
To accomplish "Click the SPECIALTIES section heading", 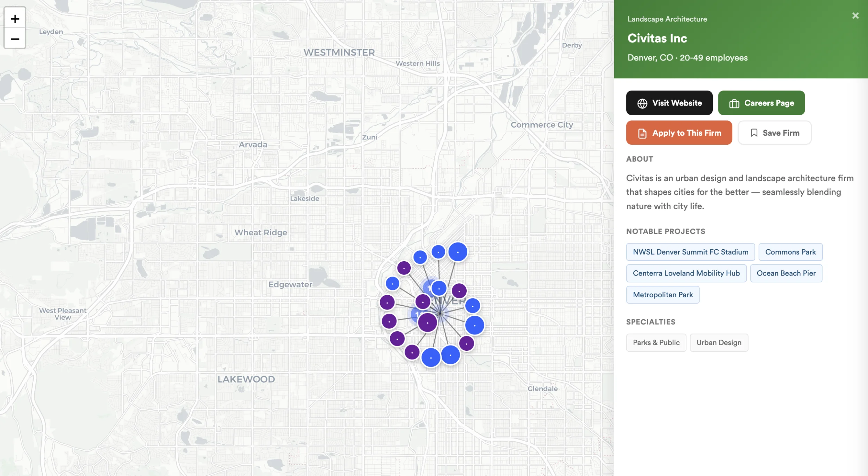I will pos(651,322).
